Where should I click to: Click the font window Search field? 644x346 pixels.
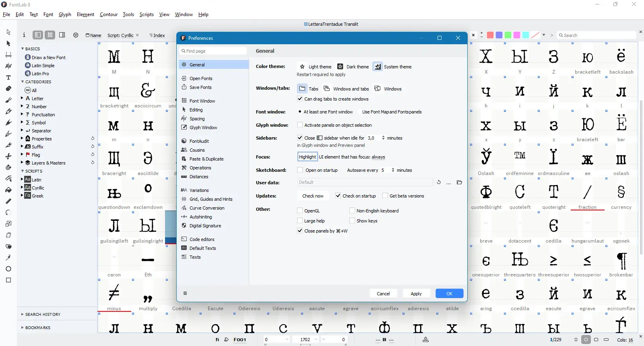pyautogui.click(x=597, y=35)
